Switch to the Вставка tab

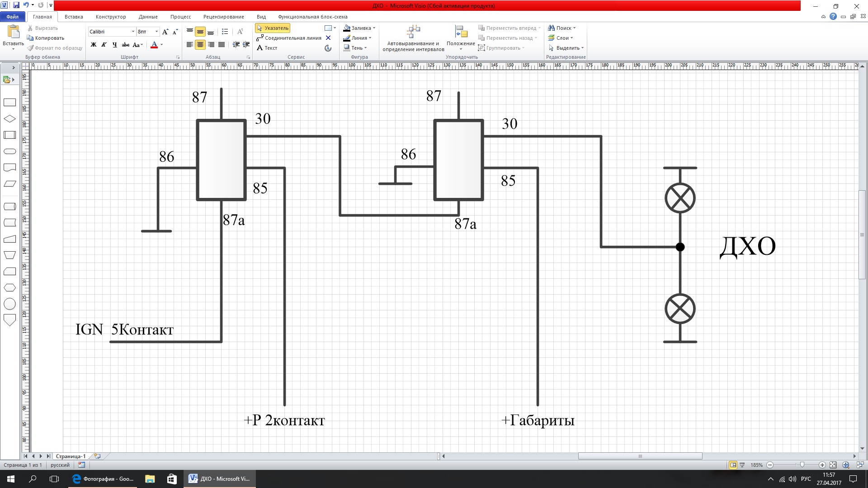74,17
